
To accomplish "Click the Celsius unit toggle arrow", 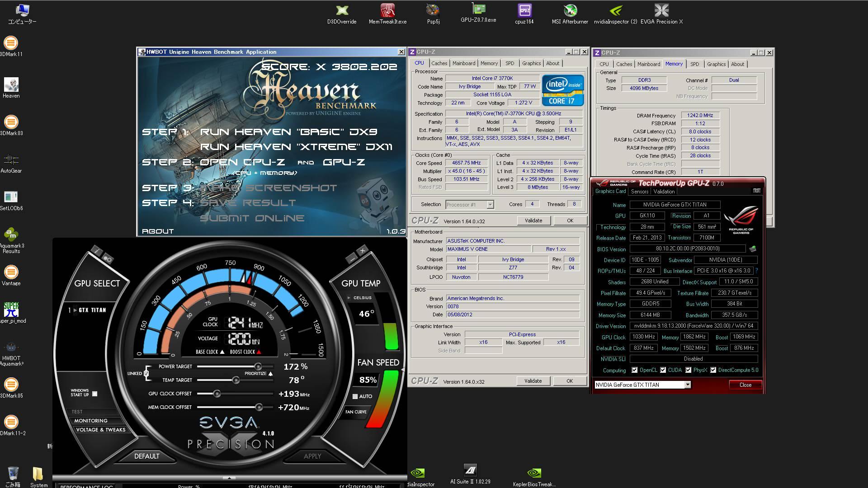I will (x=349, y=298).
